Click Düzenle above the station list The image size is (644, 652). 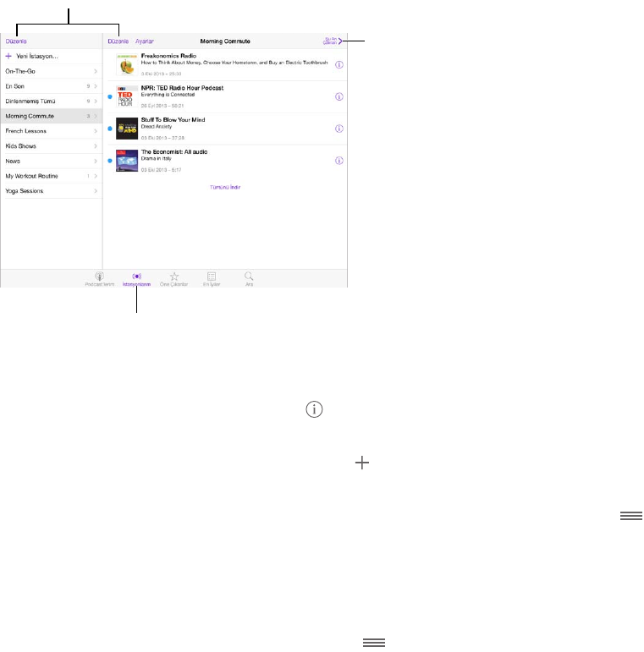coord(16,41)
